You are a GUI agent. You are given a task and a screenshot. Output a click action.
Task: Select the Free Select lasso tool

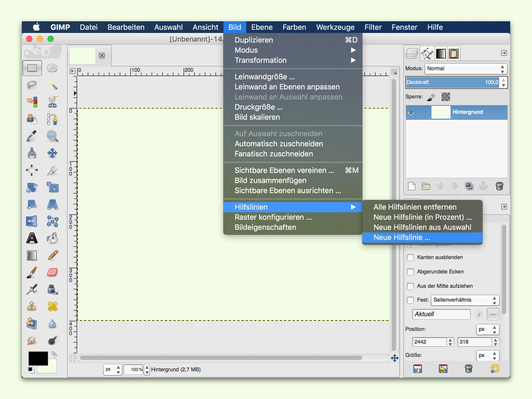32,85
